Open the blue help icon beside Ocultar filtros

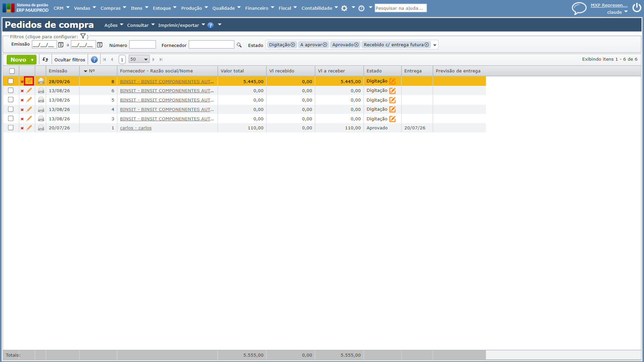[x=94, y=60]
